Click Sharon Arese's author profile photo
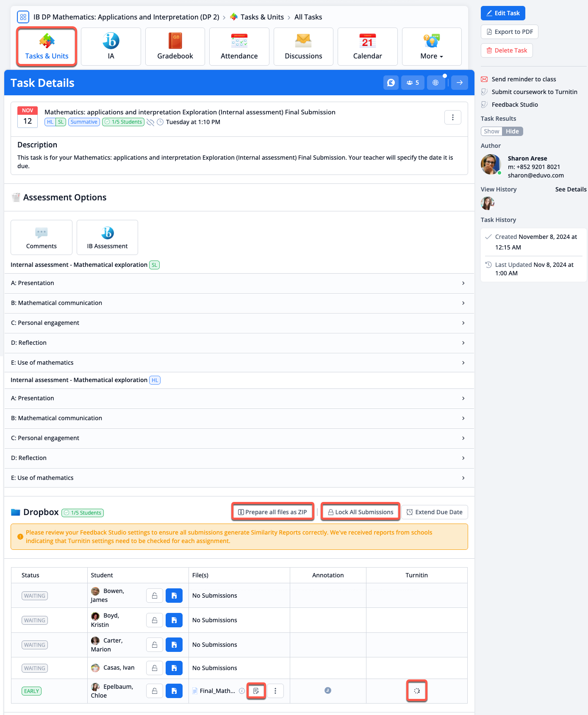588x715 pixels. click(x=491, y=164)
